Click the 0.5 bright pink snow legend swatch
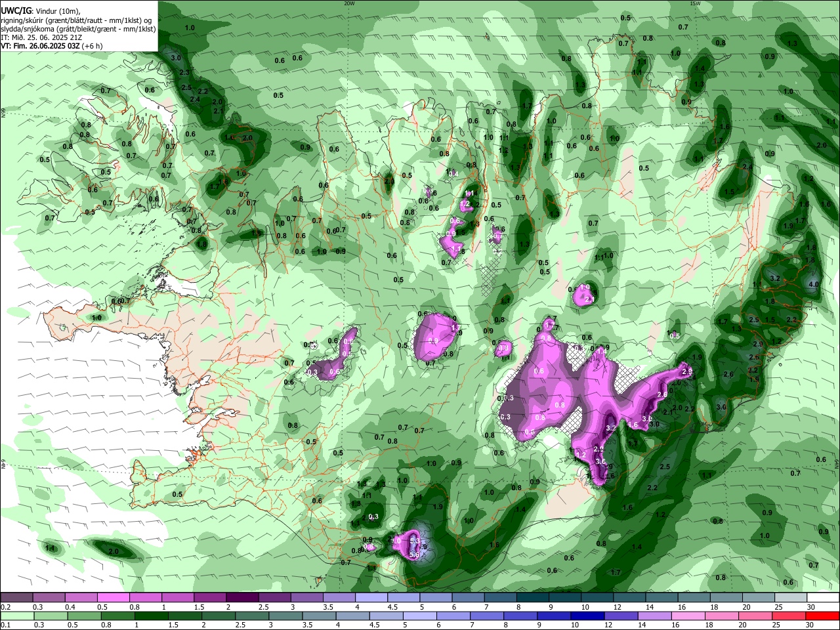Screen dimensions: 840x630 coord(113,598)
